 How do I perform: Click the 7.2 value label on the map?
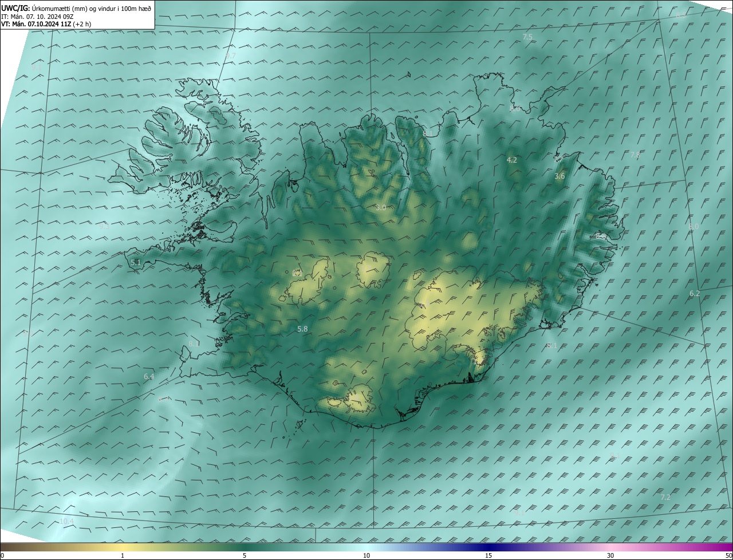click(x=665, y=498)
